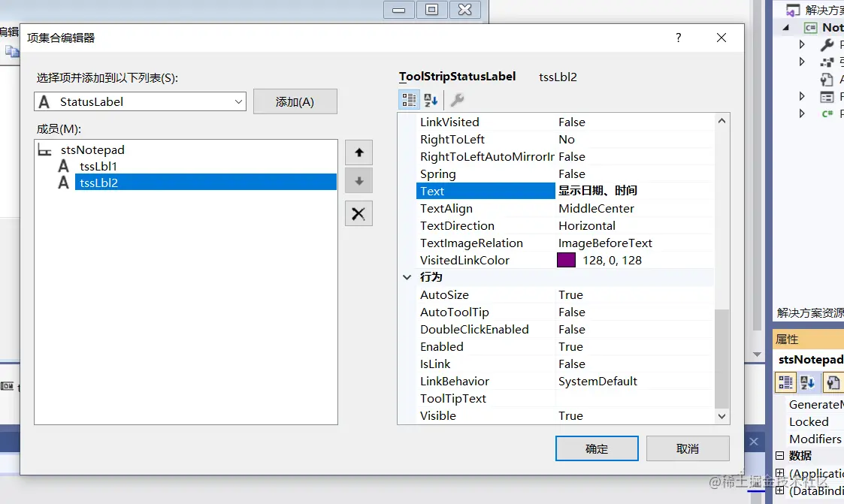Expand the form file node arrow
The width and height of the screenshot is (844, 504).
coord(802,97)
